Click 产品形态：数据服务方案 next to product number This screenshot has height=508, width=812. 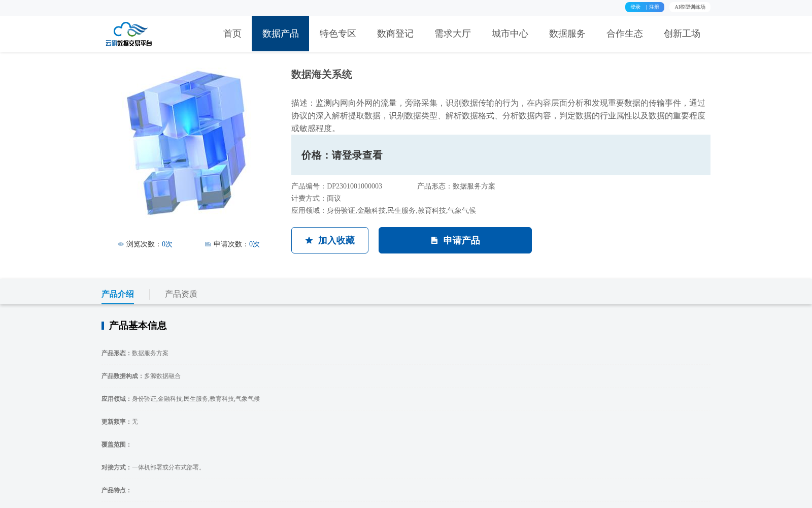(456, 186)
